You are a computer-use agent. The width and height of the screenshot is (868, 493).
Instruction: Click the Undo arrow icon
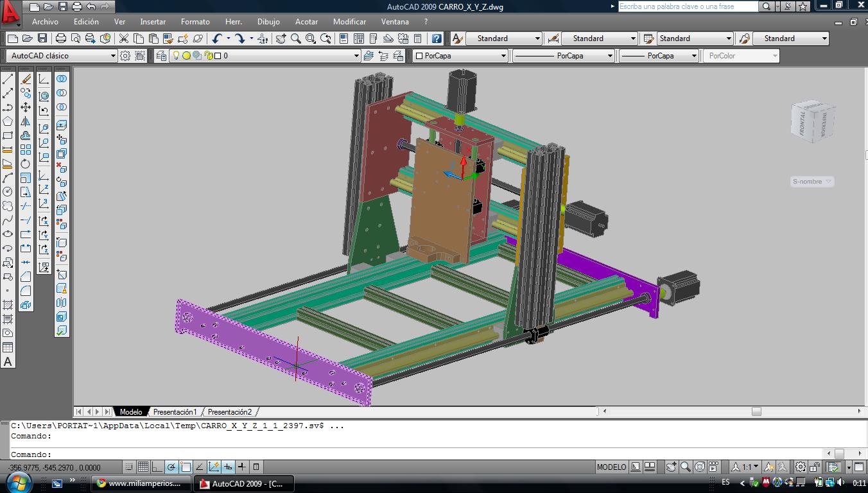click(x=217, y=39)
